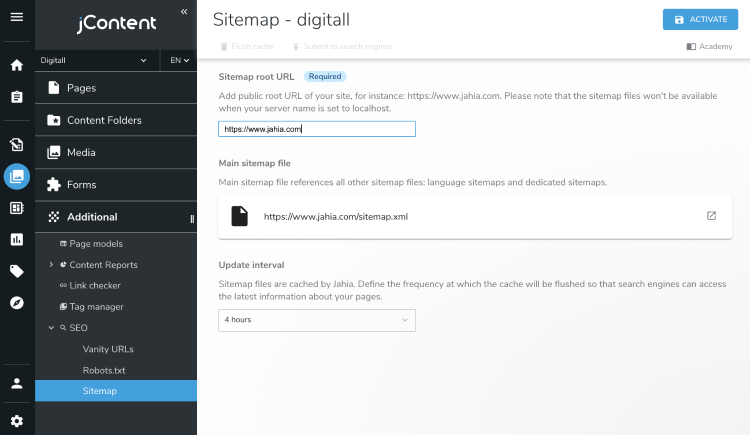
Task: Select the SEO item
Action: [x=78, y=328]
